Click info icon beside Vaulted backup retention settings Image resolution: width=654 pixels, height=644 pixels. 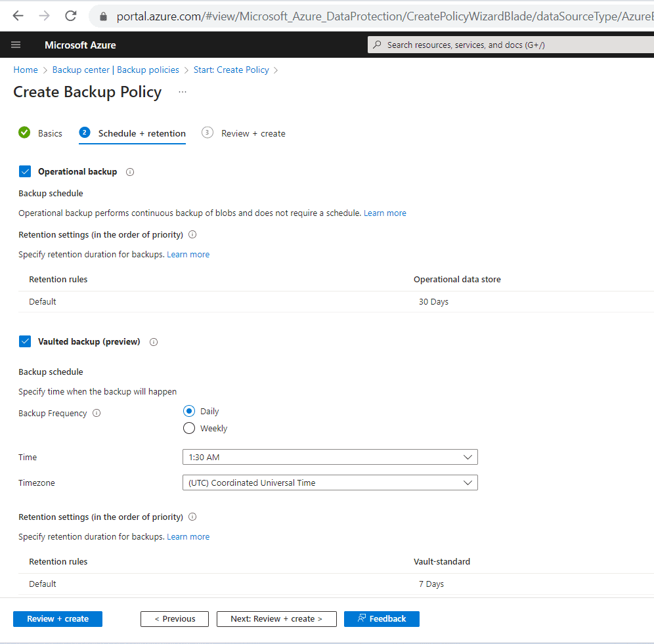pyautogui.click(x=192, y=517)
